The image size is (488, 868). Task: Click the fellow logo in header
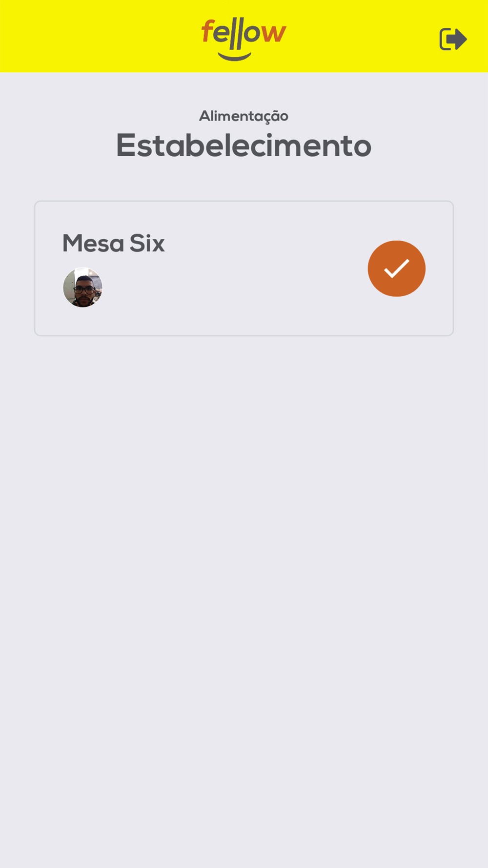pyautogui.click(x=244, y=39)
